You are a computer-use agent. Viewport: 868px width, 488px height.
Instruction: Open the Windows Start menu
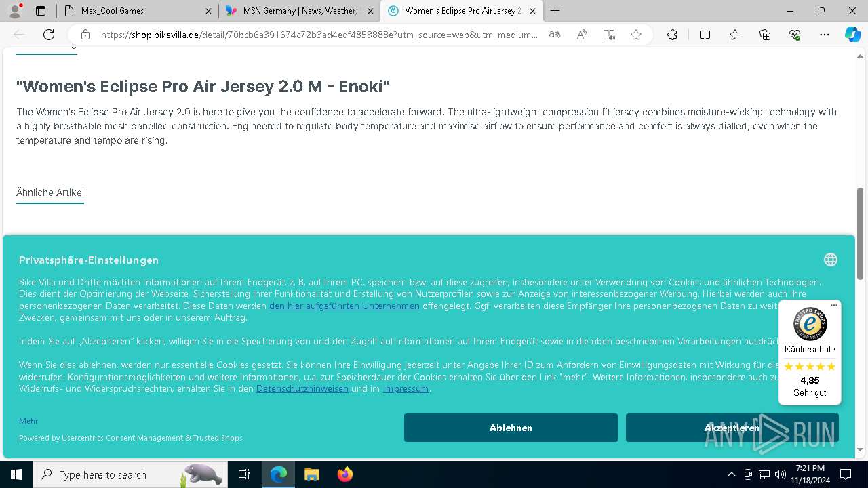click(x=16, y=474)
